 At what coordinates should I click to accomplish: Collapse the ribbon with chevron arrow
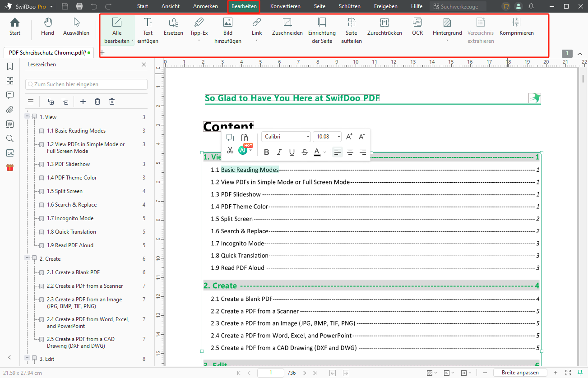580,54
